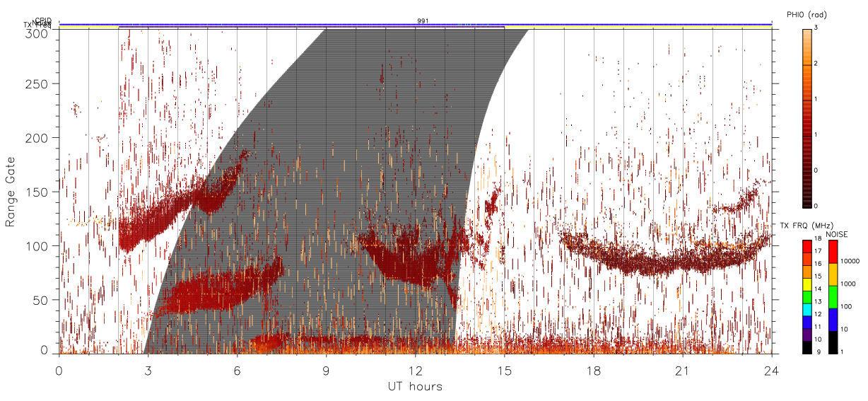Click the purple 10-11 MHz TX FRQ swatch
868x401 pixels.
click(x=807, y=335)
